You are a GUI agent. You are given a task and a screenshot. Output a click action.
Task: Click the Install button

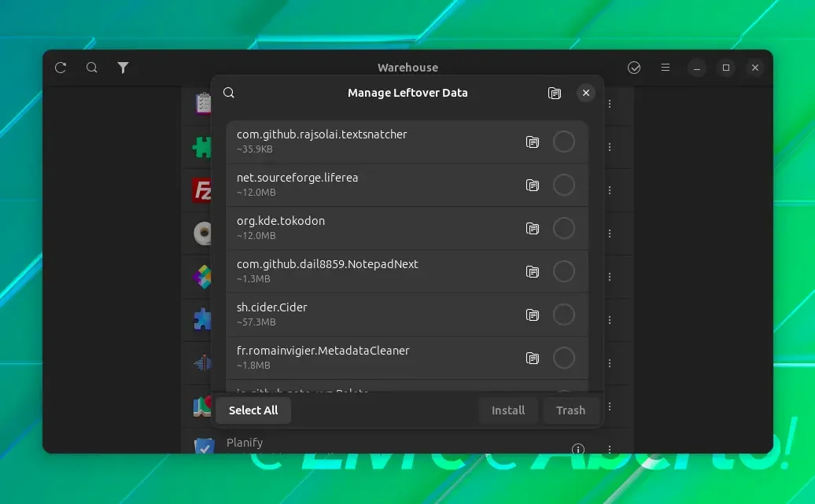click(508, 410)
